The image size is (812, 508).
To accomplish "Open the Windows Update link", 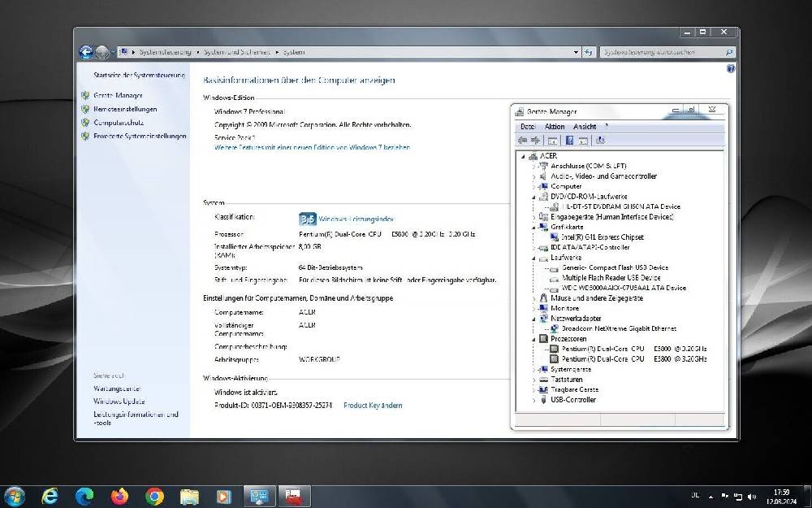I will (x=119, y=402).
